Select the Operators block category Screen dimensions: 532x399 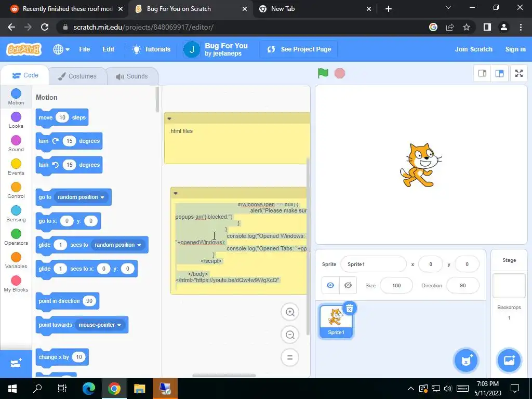click(x=16, y=237)
